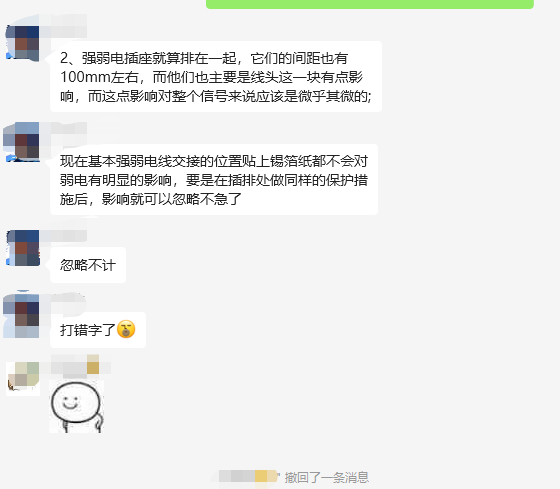Open the sticker sender's avatar
560x489 pixels.
click(x=23, y=379)
